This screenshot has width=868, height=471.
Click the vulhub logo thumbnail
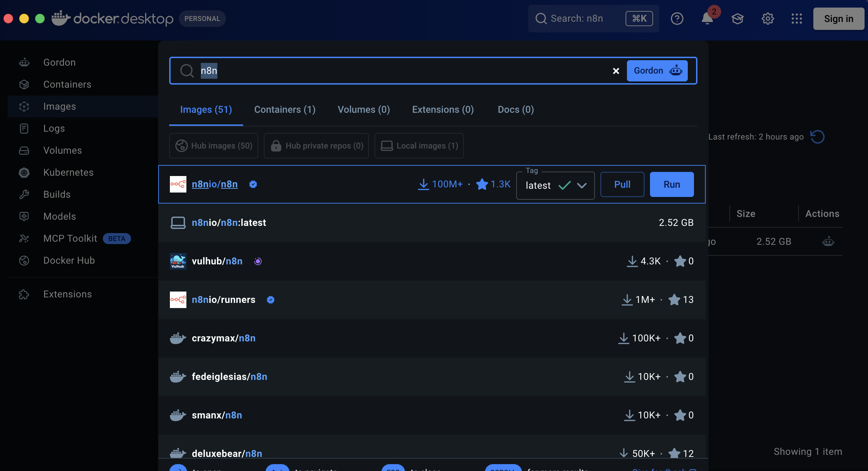pyautogui.click(x=178, y=261)
